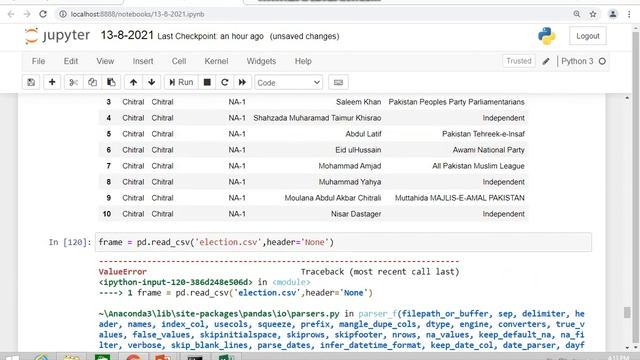Open the browser three-dot menu

(x=629, y=14)
